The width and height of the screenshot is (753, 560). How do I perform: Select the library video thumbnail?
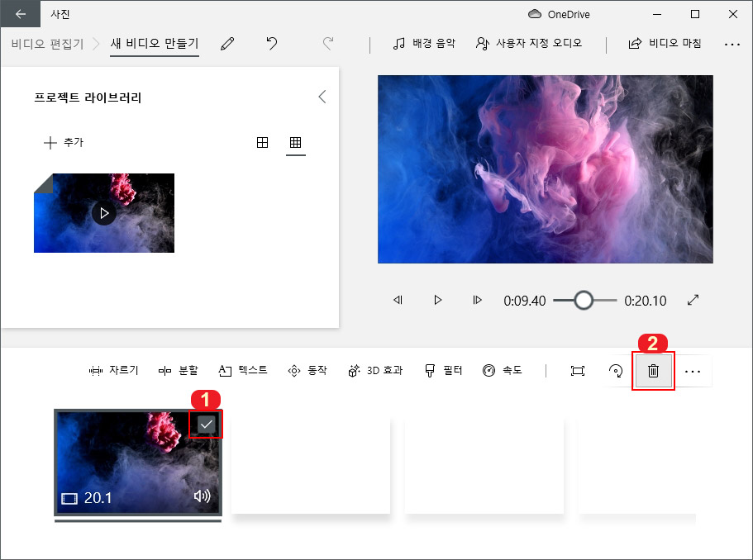tap(104, 213)
